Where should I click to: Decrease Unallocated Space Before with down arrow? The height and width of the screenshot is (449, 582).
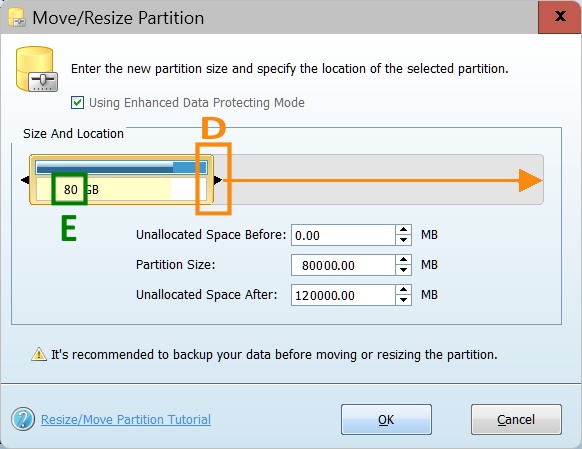(403, 240)
